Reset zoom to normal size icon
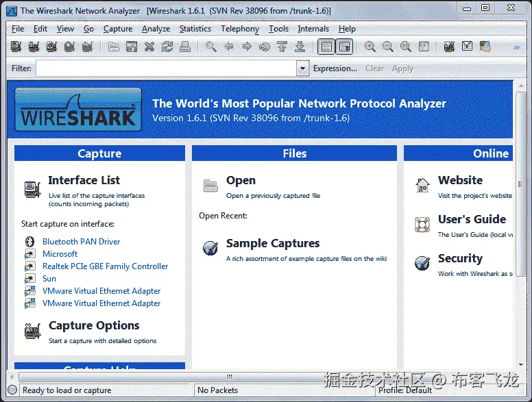 pyautogui.click(x=406, y=47)
